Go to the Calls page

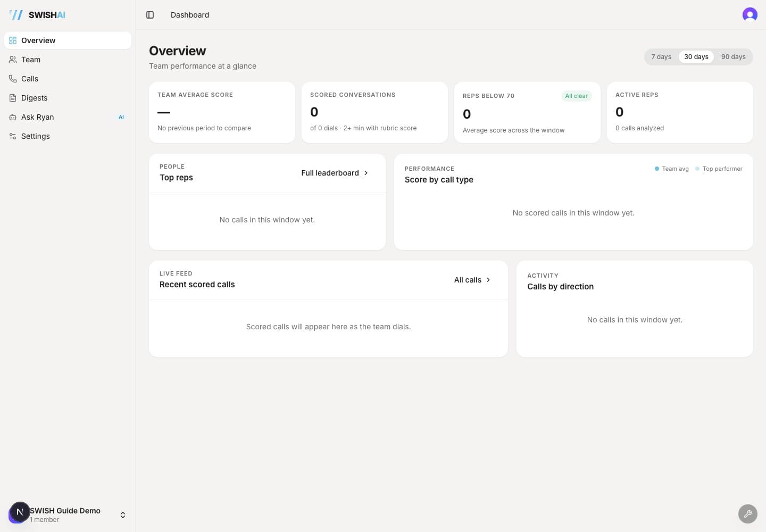(x=68, y=79)
